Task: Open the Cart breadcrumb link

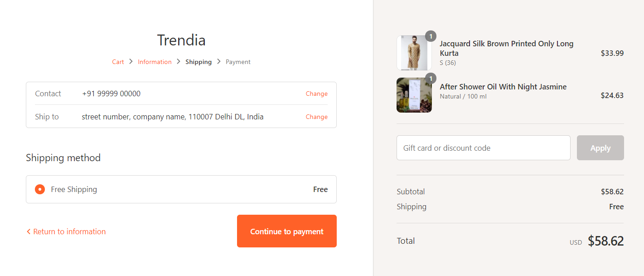Action: point(118,62)
